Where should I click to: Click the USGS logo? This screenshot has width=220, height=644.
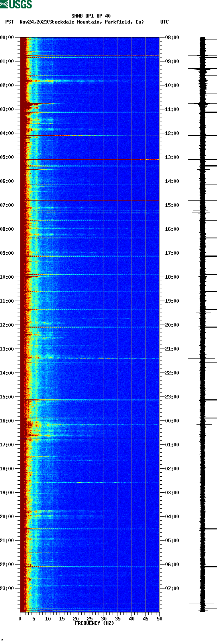(x=16, y=4)
